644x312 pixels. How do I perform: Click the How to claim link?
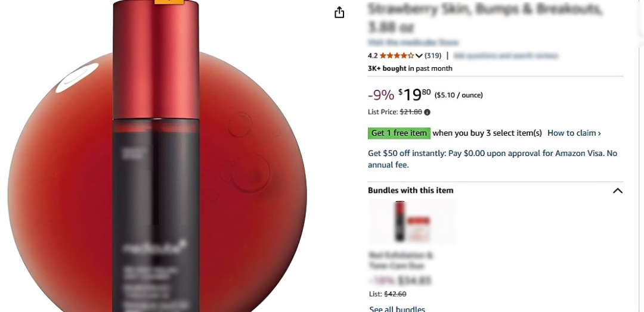point(574,133)
